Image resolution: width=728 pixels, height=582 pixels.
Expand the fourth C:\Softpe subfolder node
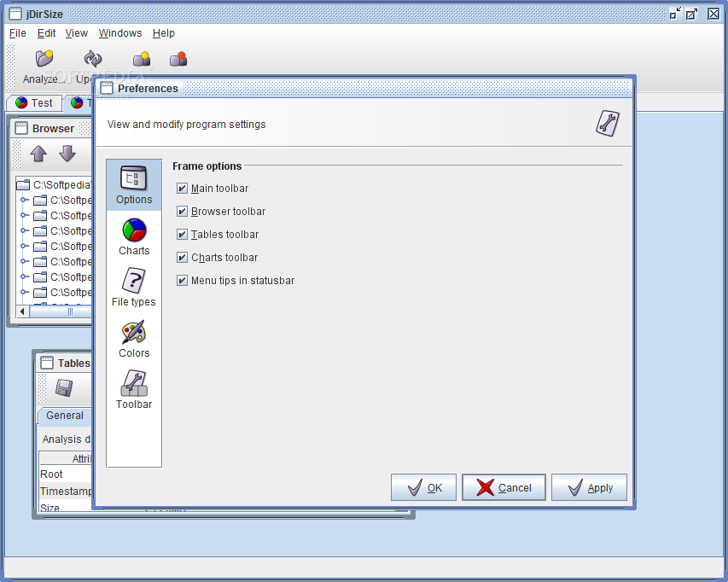pyautogui.click(x=25, y=246)
